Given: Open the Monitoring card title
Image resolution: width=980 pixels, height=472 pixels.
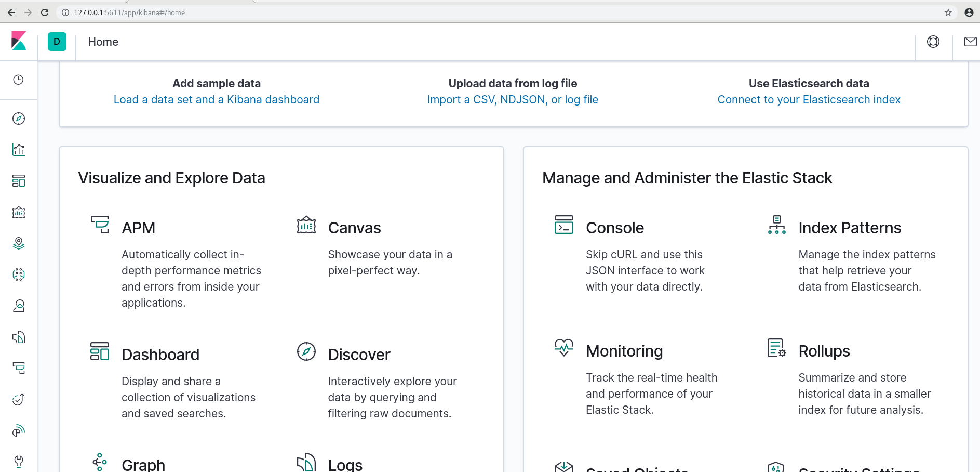Looking at the screenshot, I should 624,351.
